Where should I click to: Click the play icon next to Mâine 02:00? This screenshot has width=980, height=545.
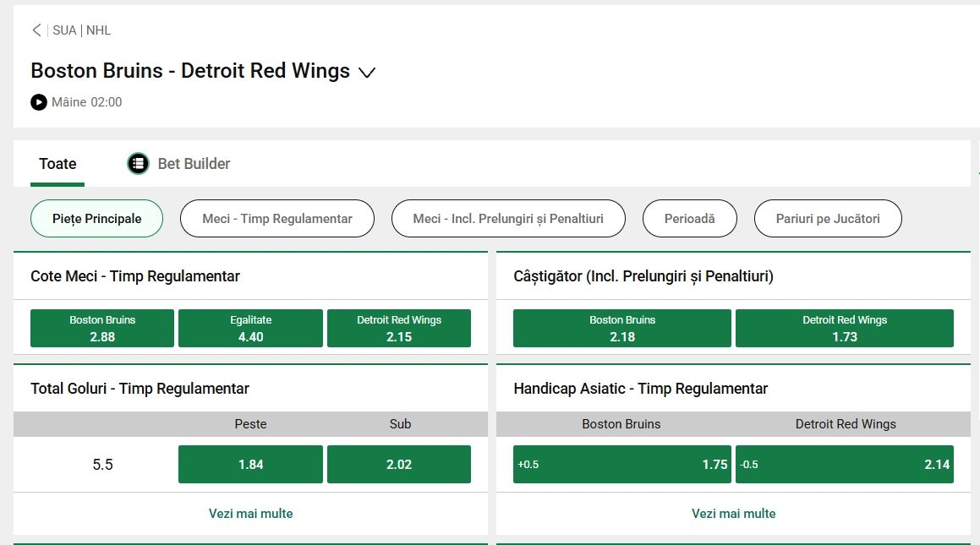[x=37, y=102]
